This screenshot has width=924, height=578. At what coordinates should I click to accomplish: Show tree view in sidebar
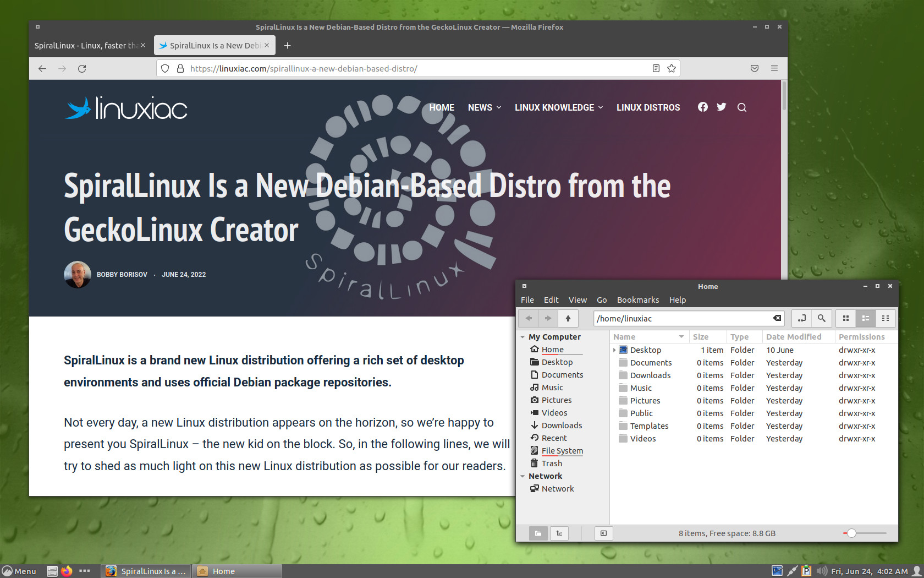[559, 533]
